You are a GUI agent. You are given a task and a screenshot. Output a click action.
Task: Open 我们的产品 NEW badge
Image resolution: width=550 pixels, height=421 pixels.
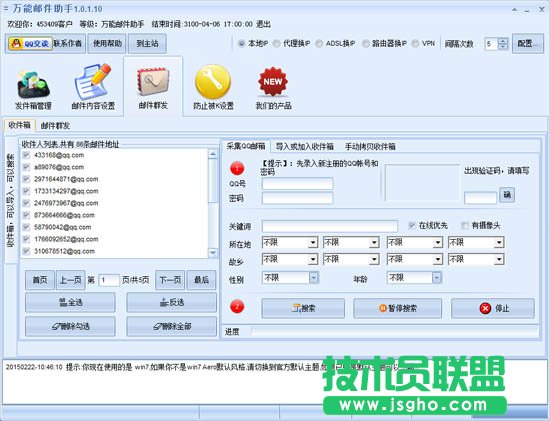click(273, 88)
